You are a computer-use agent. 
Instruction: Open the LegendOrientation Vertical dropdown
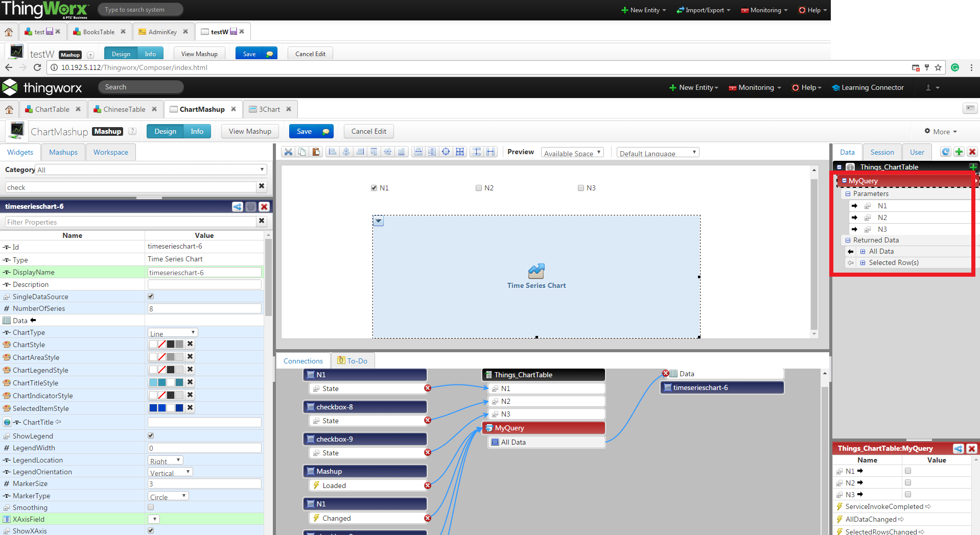point(170,472)
